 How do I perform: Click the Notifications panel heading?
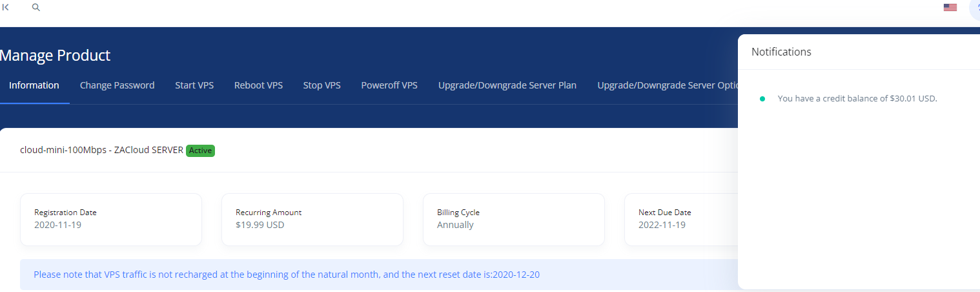[781, 52]
